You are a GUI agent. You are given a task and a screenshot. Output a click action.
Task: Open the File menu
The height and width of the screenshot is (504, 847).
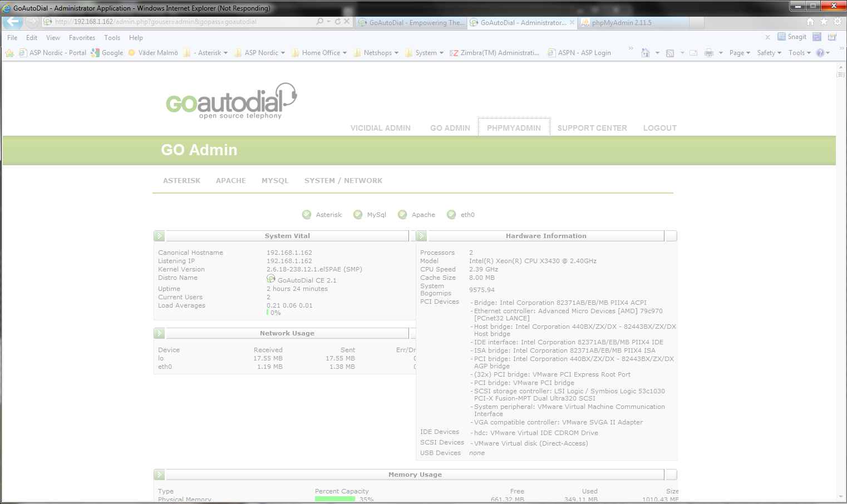tap(12, 38)
